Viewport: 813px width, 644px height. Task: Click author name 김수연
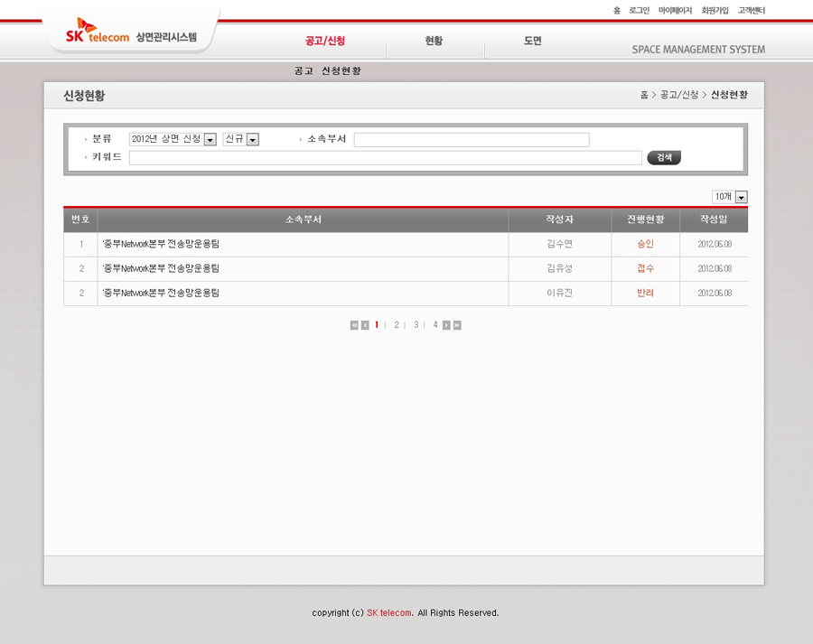(x=559, y=244)
